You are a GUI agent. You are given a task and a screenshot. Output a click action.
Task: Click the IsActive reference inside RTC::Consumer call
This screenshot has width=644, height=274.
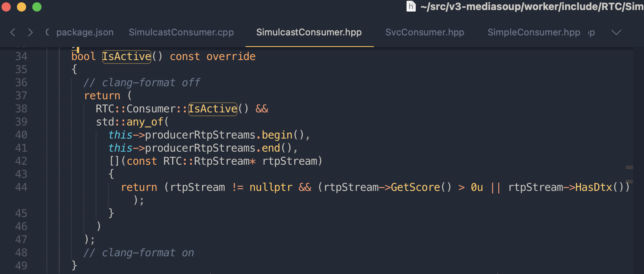click(x=212, y=109)
